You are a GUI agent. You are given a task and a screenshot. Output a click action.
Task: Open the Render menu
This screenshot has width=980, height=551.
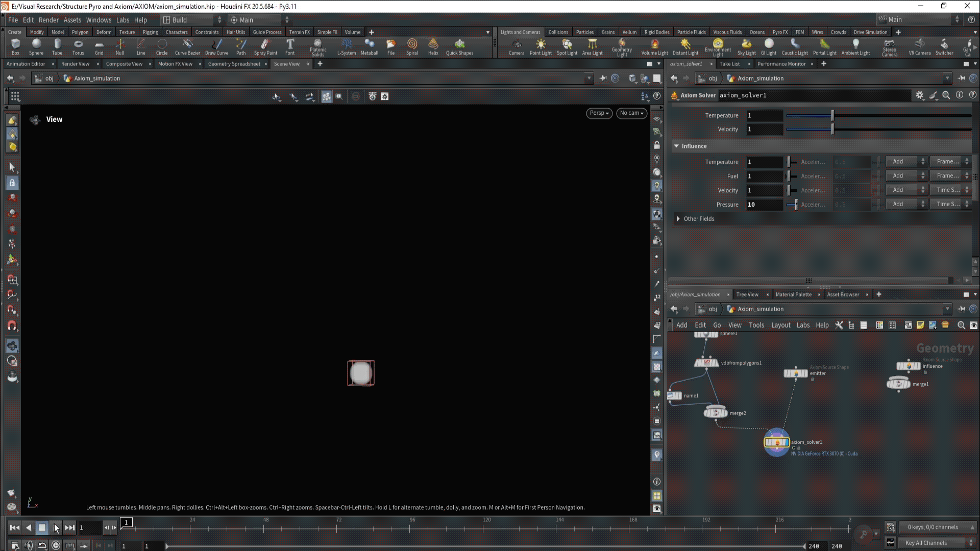pos(48,20)
